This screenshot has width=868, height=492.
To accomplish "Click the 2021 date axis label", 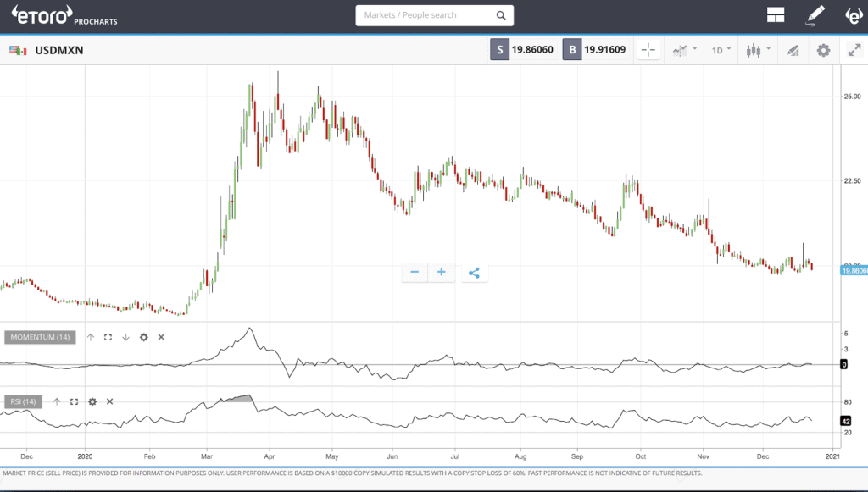I will coord(832,456).
